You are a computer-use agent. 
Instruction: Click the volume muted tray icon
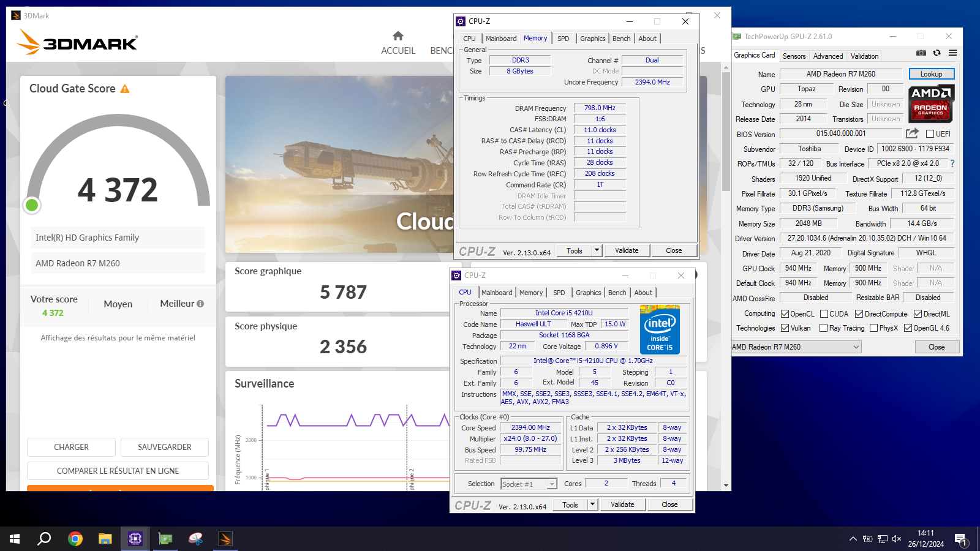click(x=897, y=539)
